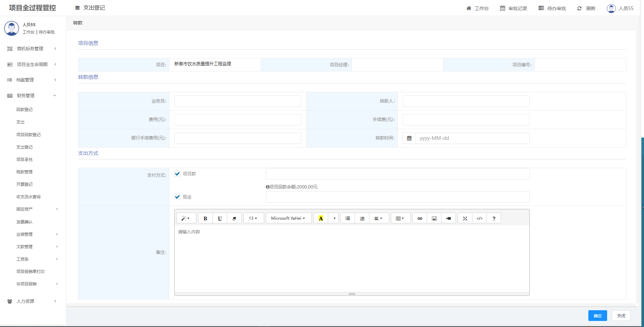Select 开票登记 from the sidebar menu
This screenshot has height=327, width=644.
coord(24,184)
